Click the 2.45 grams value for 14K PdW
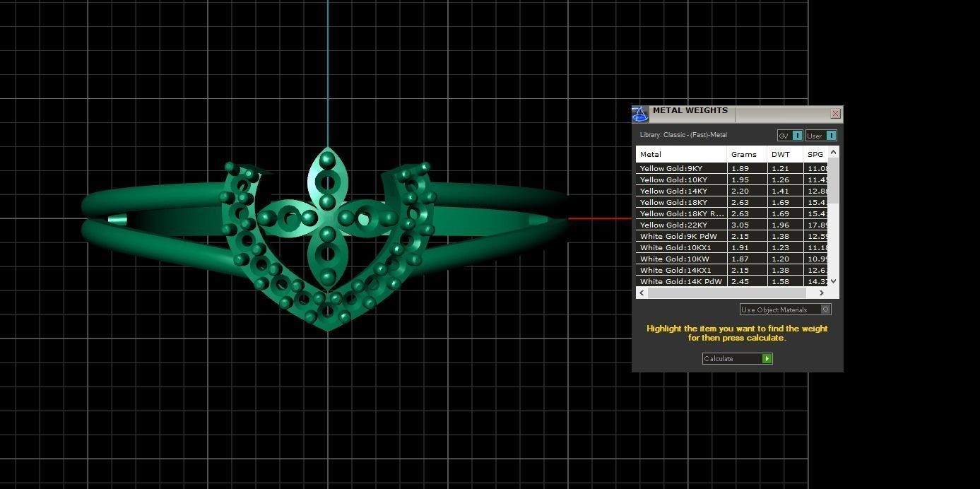The image size is (980, 489). (x=740, y=281)
